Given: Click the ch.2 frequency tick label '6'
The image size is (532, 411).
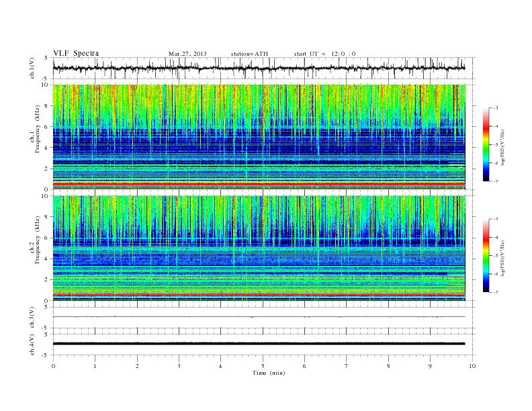Looking at the screenshot, I should 47,238.
